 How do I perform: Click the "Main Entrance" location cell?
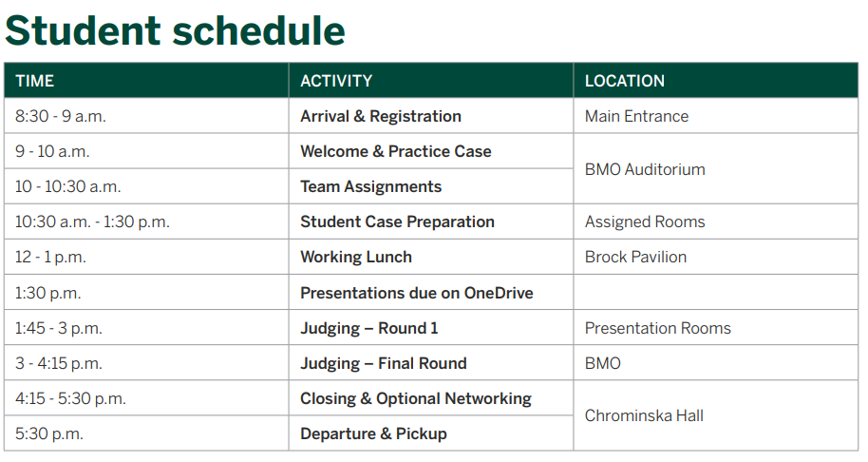pyautogui.click(x=636, y=116)
